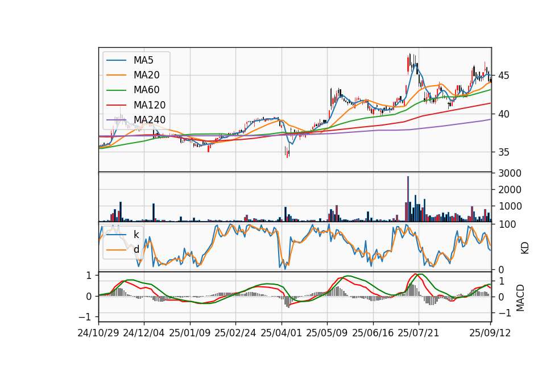Click the 25/09/12 date axis label
Screen dimensions: 546x392
490,333
